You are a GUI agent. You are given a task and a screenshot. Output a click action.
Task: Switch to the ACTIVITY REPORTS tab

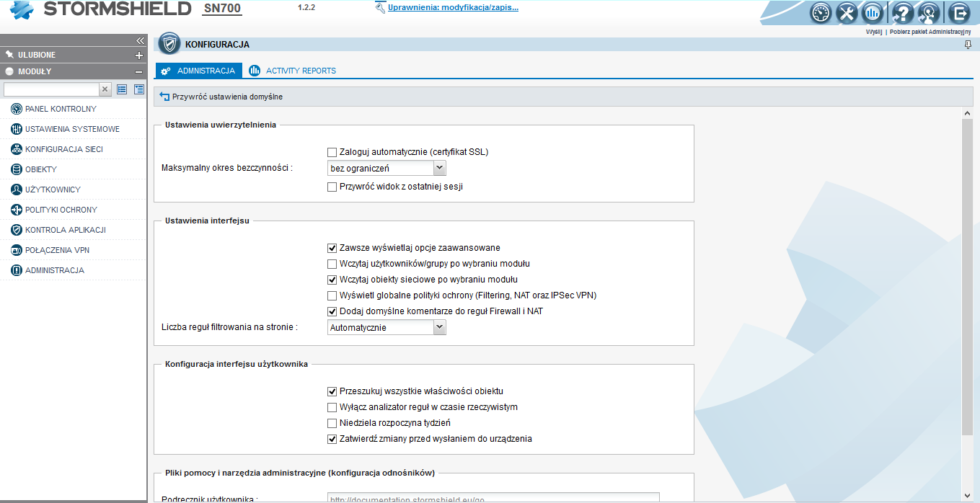[x=292, y=71]
